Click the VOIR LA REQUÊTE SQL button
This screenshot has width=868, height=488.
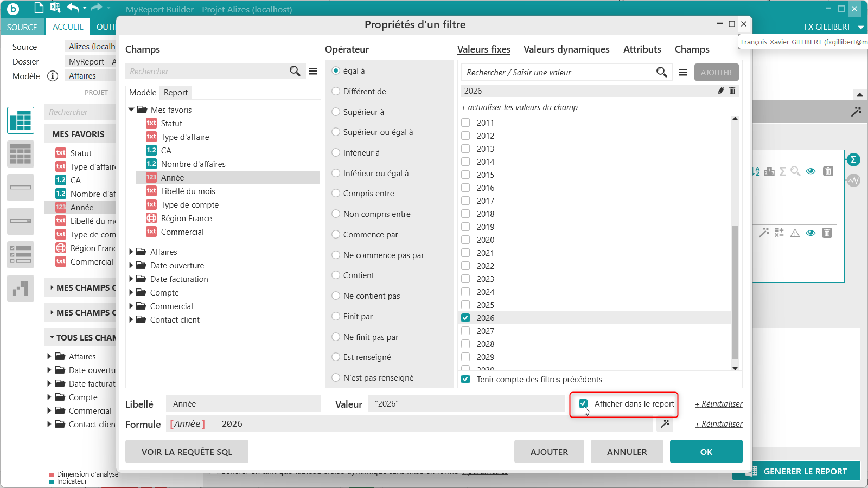tap(187, 452)
